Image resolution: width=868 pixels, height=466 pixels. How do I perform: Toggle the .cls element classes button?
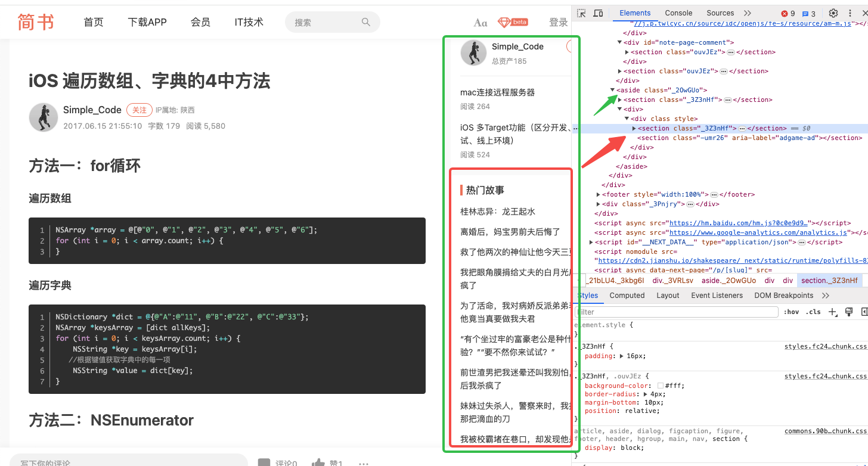pos(813,312)
